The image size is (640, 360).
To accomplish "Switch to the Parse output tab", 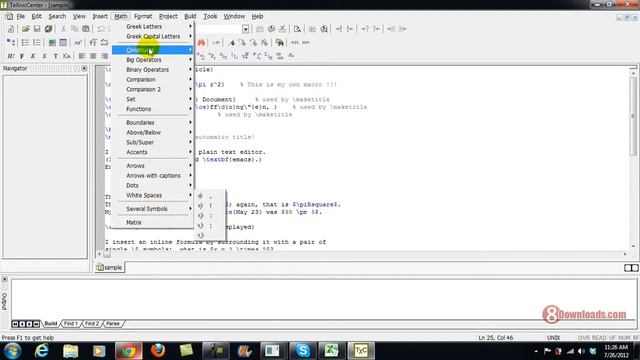I will coord(113,324).
